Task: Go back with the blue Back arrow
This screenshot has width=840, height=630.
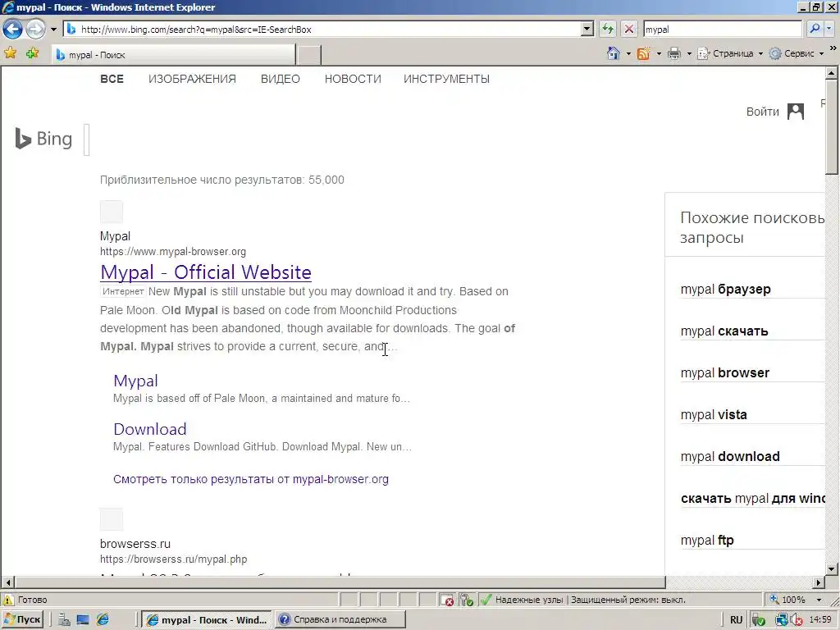Action: 13,29
